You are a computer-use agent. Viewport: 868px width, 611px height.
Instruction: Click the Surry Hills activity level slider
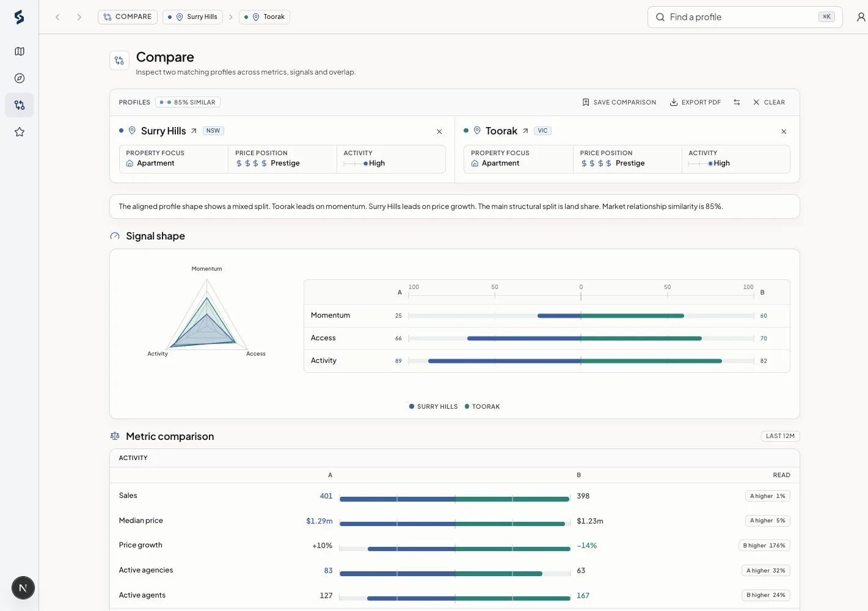[x=356, y=163]
